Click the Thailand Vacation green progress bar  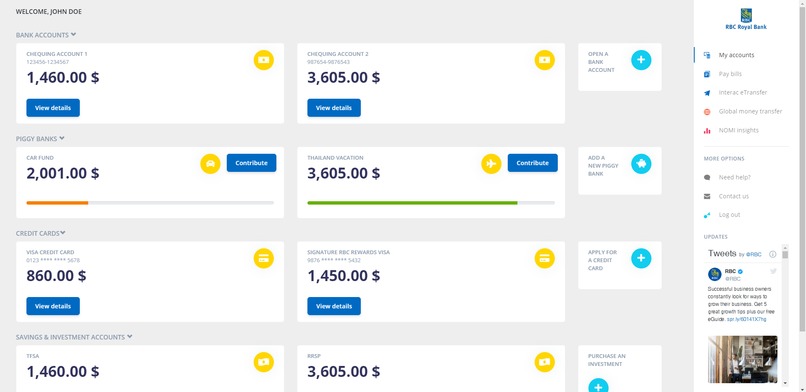pyautogui.click(x=412, y=203)
